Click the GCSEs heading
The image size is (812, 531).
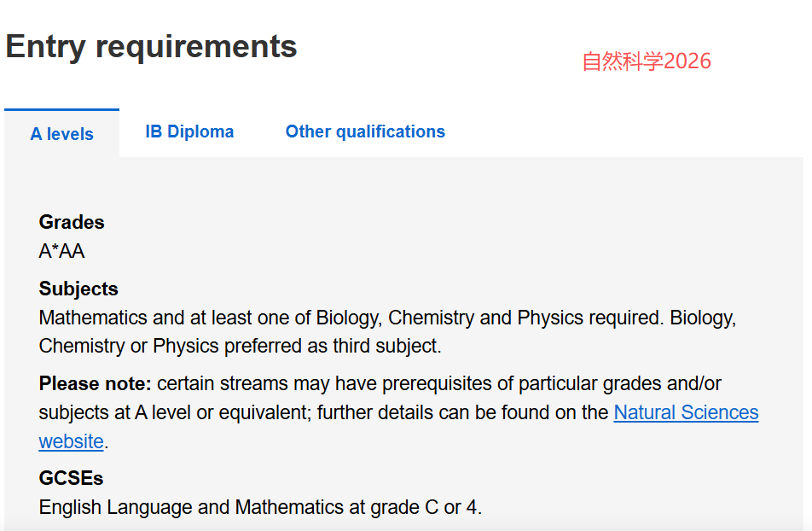pos(71,478)
